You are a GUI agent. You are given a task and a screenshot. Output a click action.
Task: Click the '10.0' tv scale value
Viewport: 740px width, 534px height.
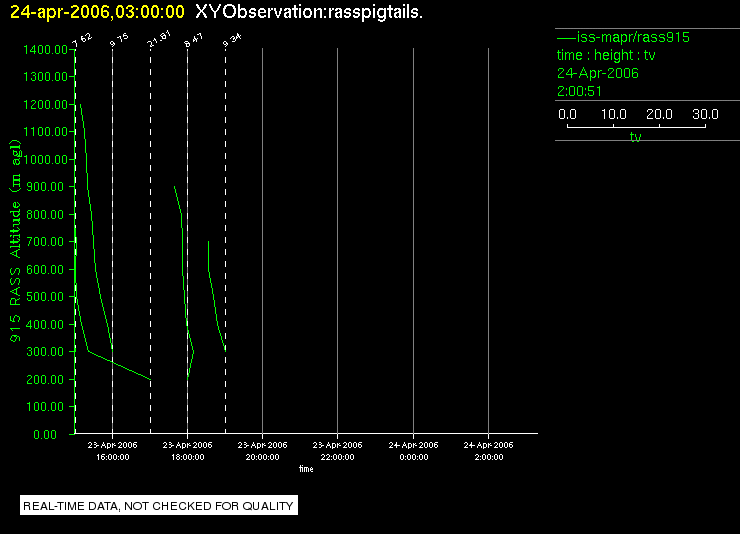613,114
